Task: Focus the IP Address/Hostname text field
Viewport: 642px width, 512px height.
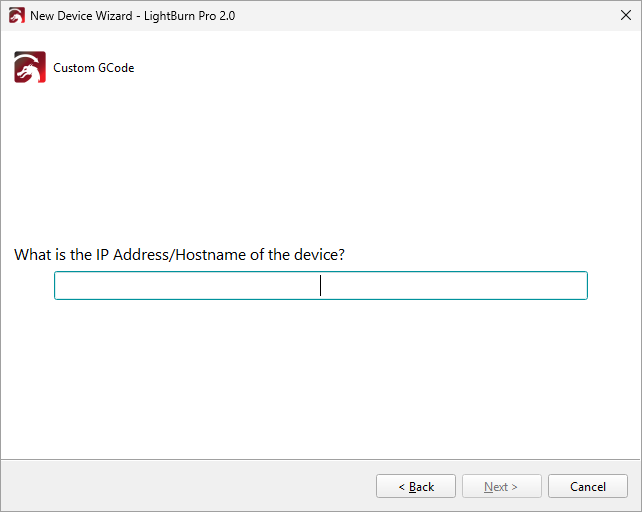Action: coord(320,286)
